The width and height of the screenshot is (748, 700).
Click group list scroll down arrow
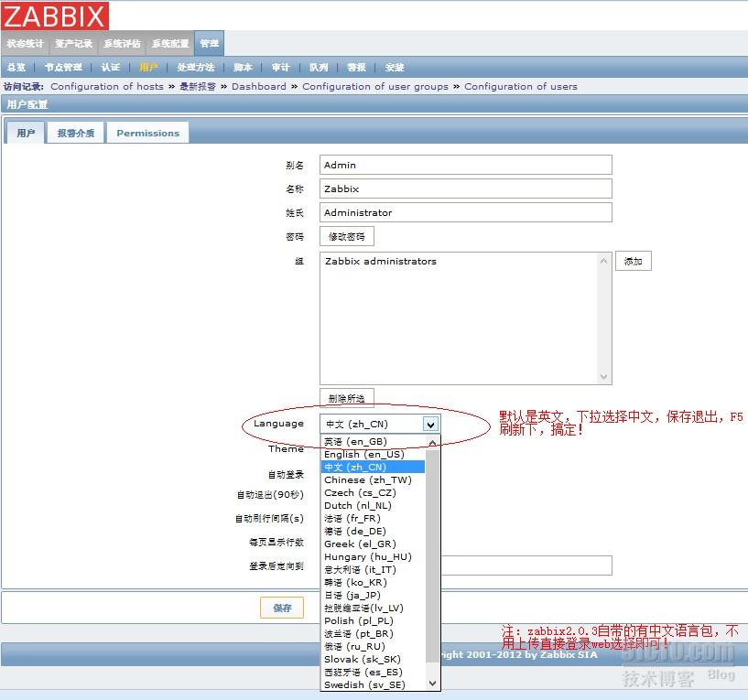(603, 377)
